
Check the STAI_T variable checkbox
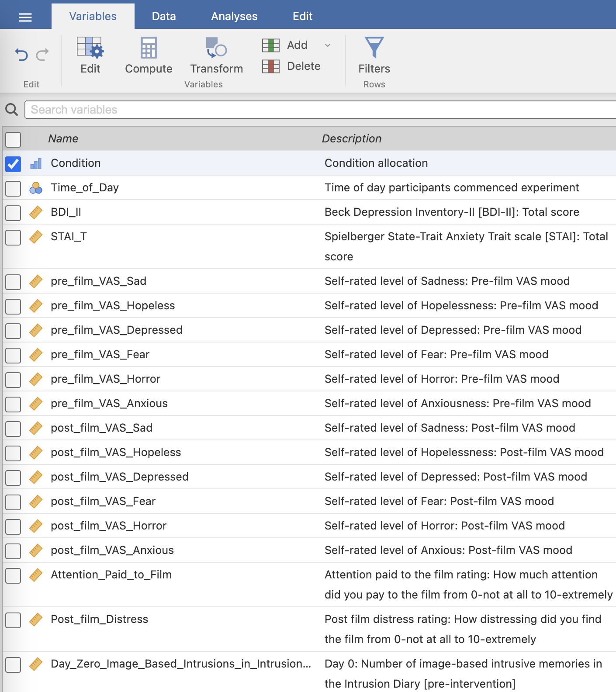13,237
